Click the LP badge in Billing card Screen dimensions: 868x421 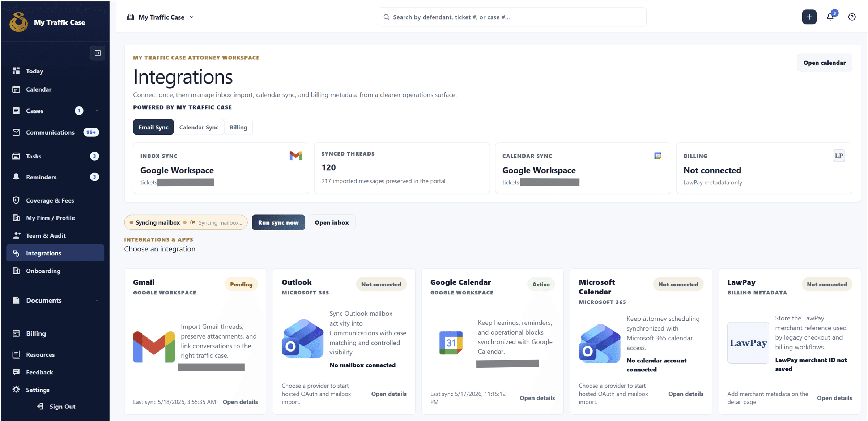(x=839, y=156)
